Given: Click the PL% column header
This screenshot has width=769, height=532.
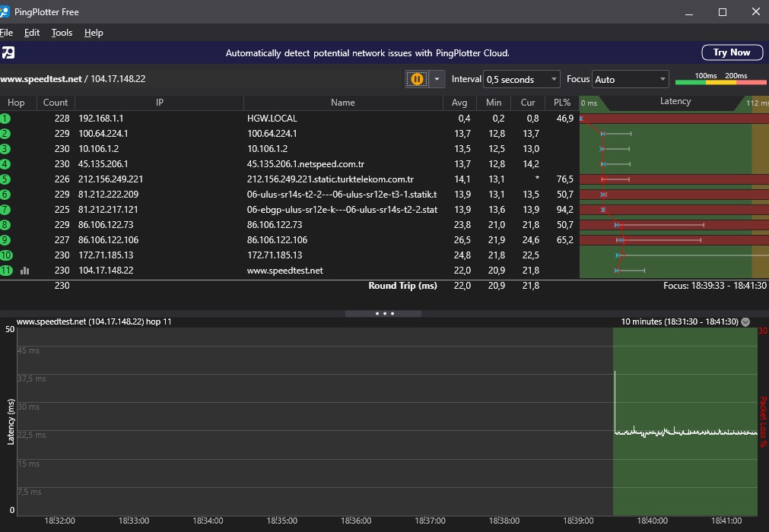Looking at the screenshot, I should click(562, 103).
